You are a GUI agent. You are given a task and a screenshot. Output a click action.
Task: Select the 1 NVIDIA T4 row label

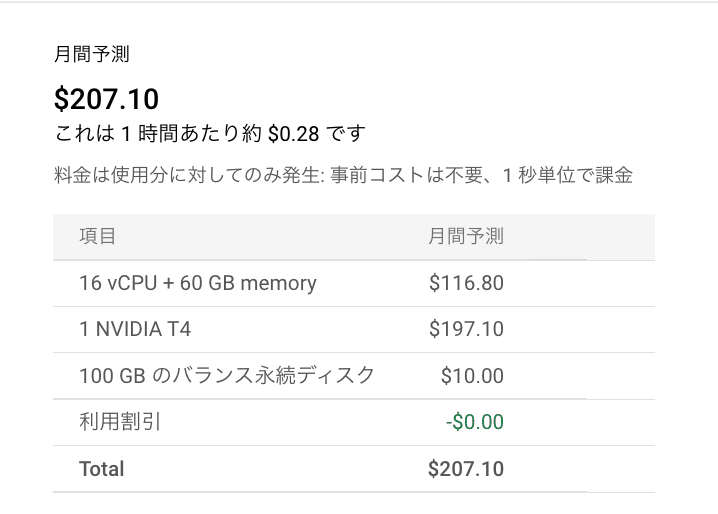(135, 329)
